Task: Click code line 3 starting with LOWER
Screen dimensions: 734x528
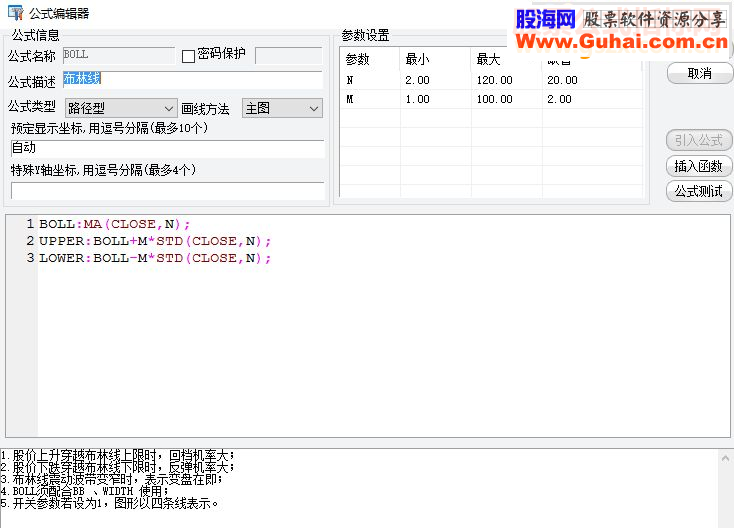Action: coord(155,258)
